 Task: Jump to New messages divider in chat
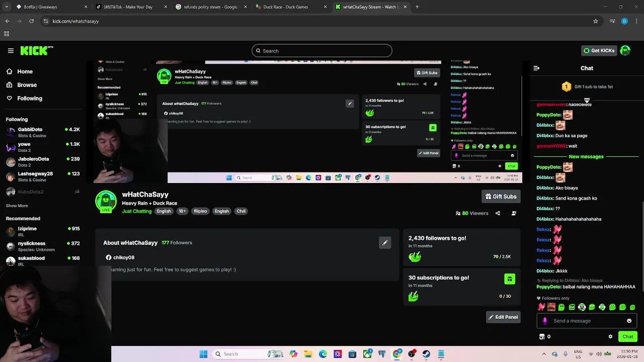(x=586, y=157)
